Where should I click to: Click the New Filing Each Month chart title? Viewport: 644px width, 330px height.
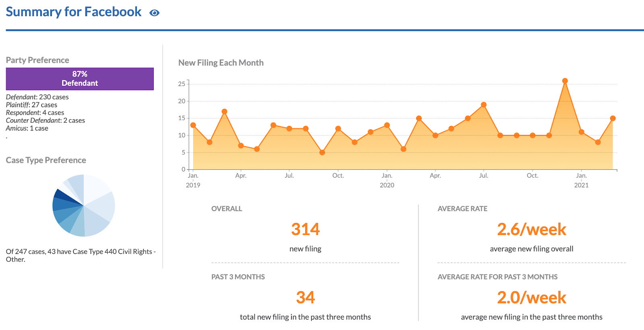(x=221, y=63)
